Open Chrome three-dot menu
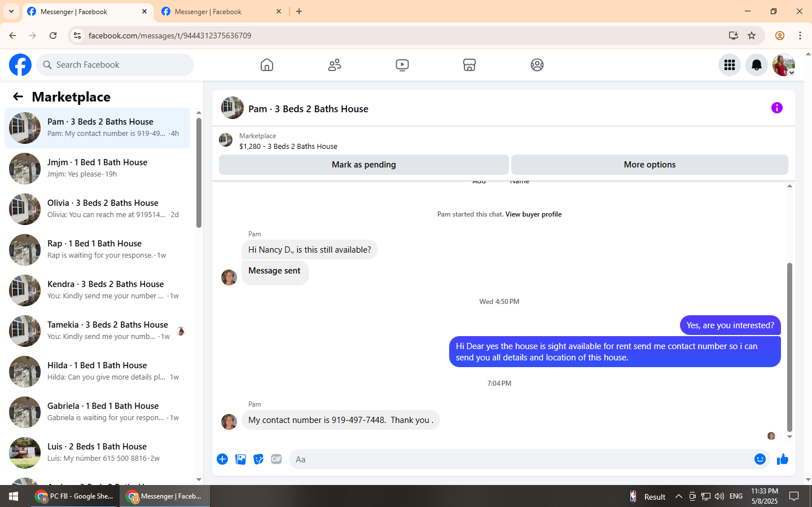The height and width of the screenshot is (507, 812). click(x=800, y=36)
